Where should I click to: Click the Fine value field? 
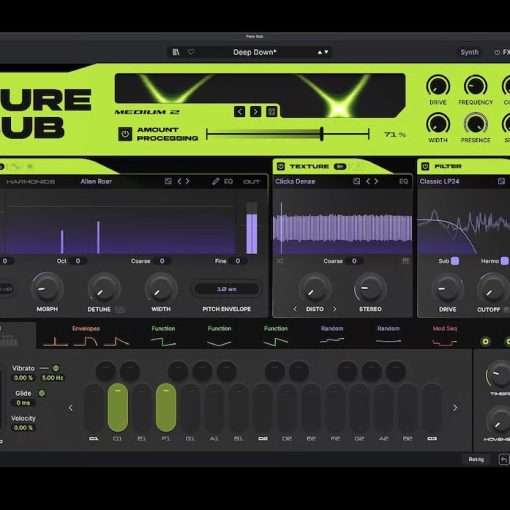[238, 261]
